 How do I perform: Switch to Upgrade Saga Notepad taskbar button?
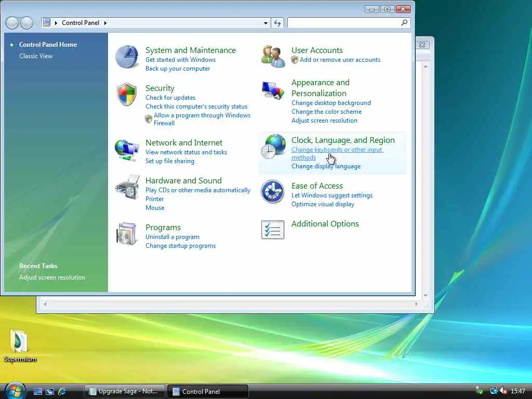pyautogui.click(x=125, y=391)
